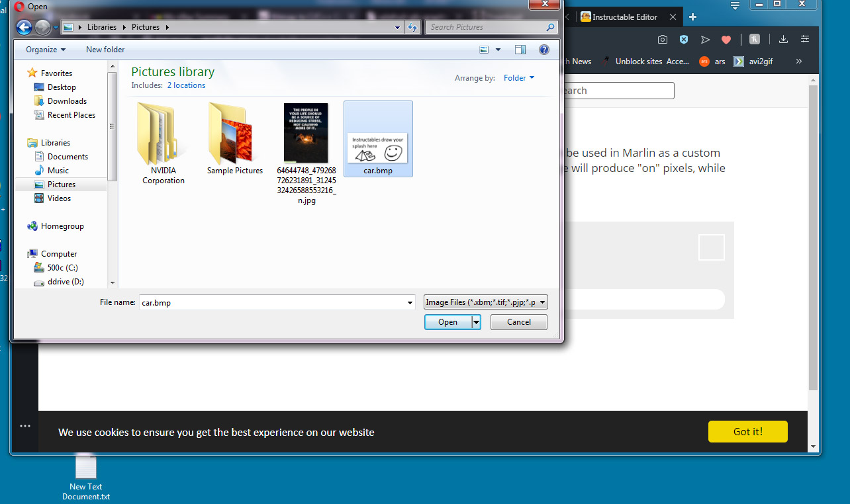Open the ad blocker shield icon

click(x=684, y=40)
